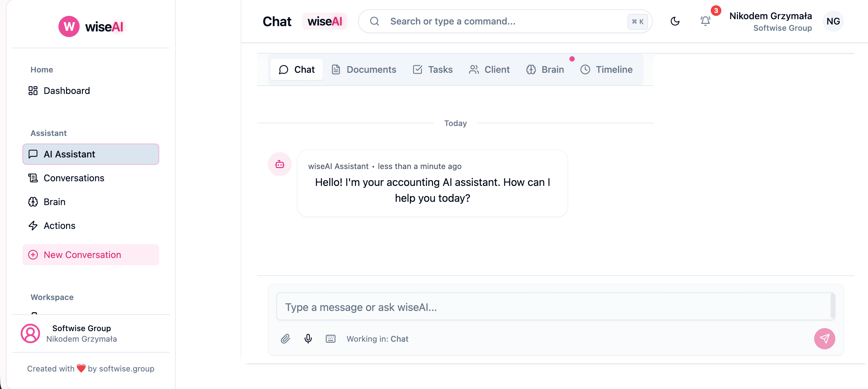Click the Softwise Group user profile icon
This screenshot has width=868, height=389.
click(x=30, y=333)
